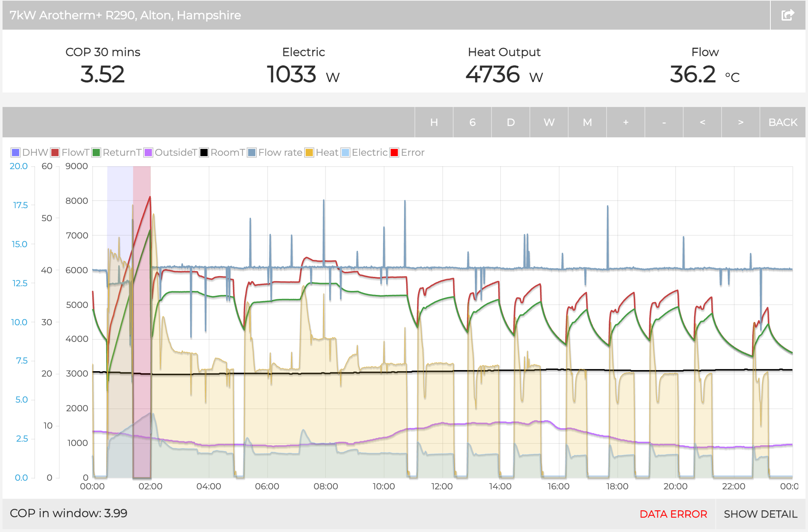Select the M month view button

pos(587,123)
